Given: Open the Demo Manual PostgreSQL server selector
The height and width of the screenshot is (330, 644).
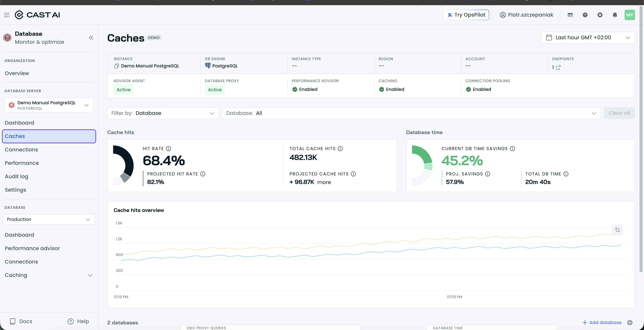Looking at the screenshot, I should (x=49, y=105).
